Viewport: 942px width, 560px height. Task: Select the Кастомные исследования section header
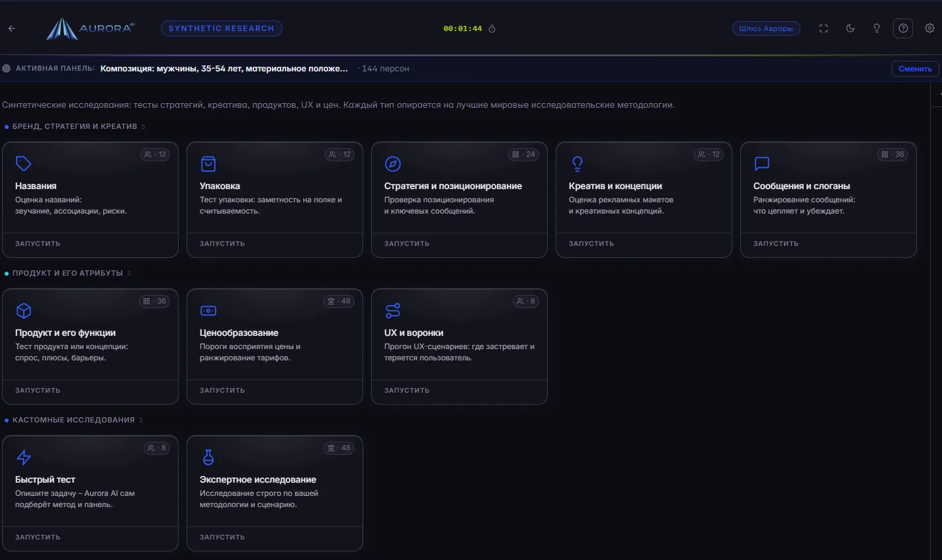click(73, 420)
